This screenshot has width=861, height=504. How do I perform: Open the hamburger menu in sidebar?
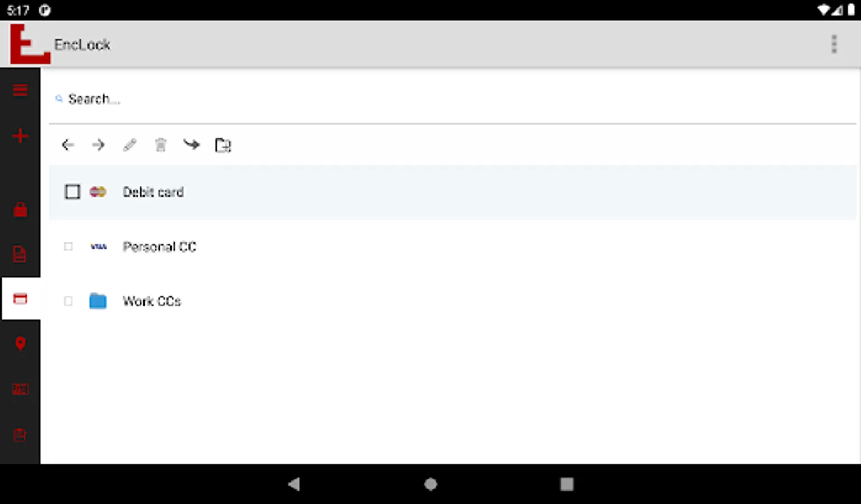[x=20, y=90]
